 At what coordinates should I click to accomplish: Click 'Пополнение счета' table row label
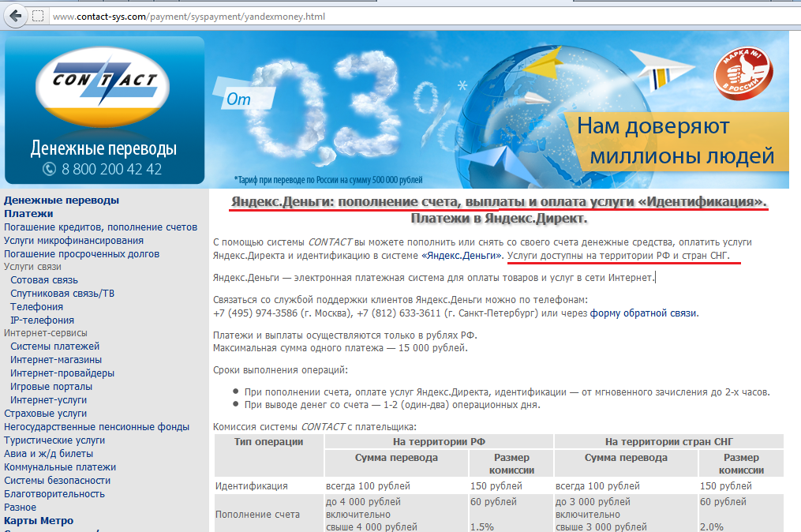click(257, 515)
